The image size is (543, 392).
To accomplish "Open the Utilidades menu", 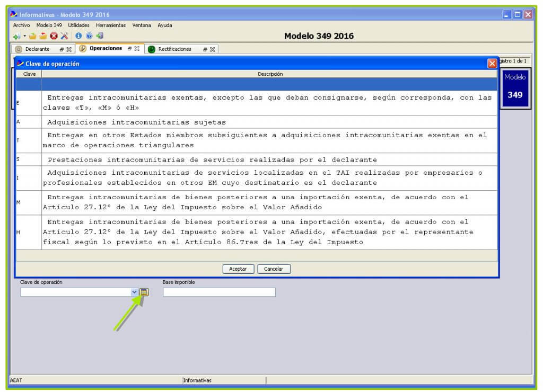I will point(78,25).
